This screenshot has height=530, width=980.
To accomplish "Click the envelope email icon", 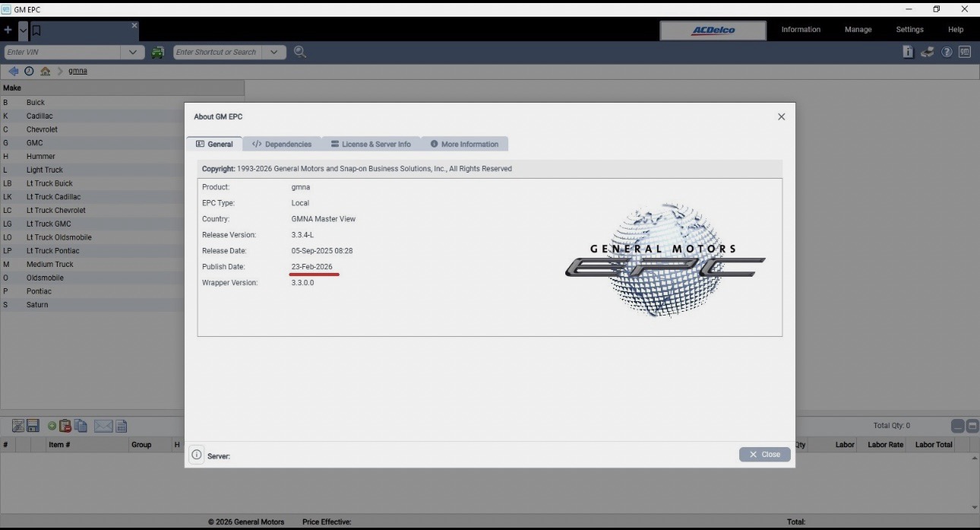I will [x=103, y=426].
